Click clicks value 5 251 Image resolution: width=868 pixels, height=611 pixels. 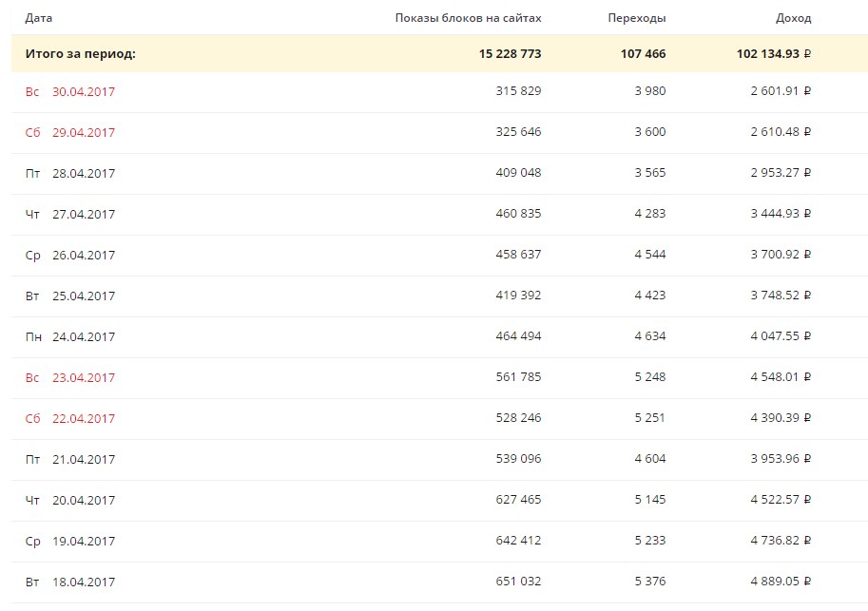[x=649, y=418]
